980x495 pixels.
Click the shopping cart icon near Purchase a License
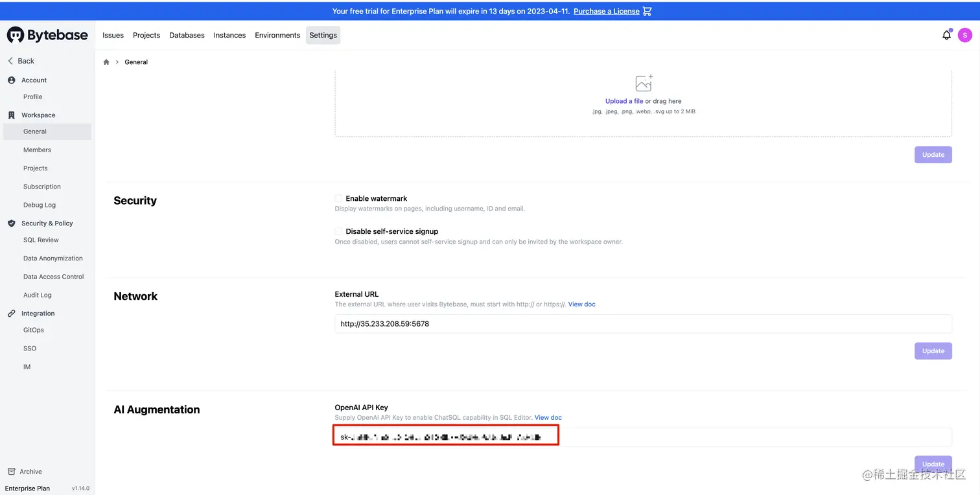coord(646,11)
